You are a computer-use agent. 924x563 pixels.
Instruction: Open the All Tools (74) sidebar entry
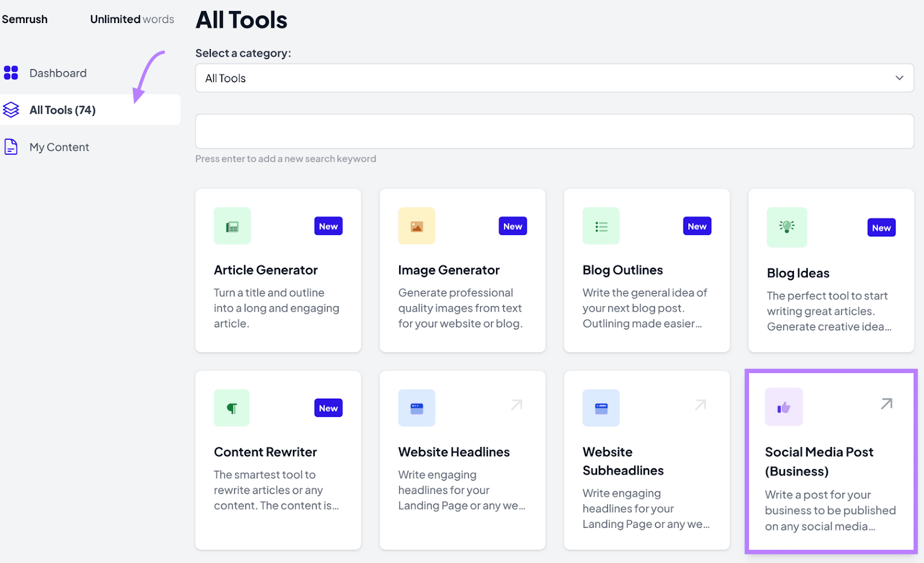62,110
